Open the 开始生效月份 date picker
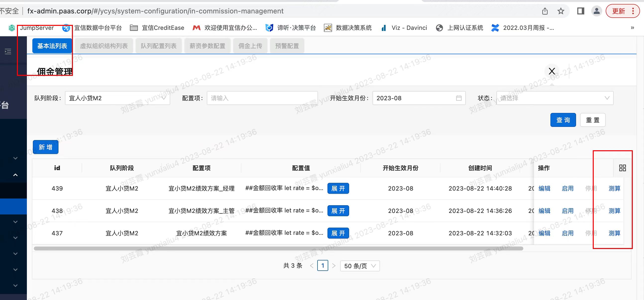Screen dimensions: 644x300 point(419,98)
